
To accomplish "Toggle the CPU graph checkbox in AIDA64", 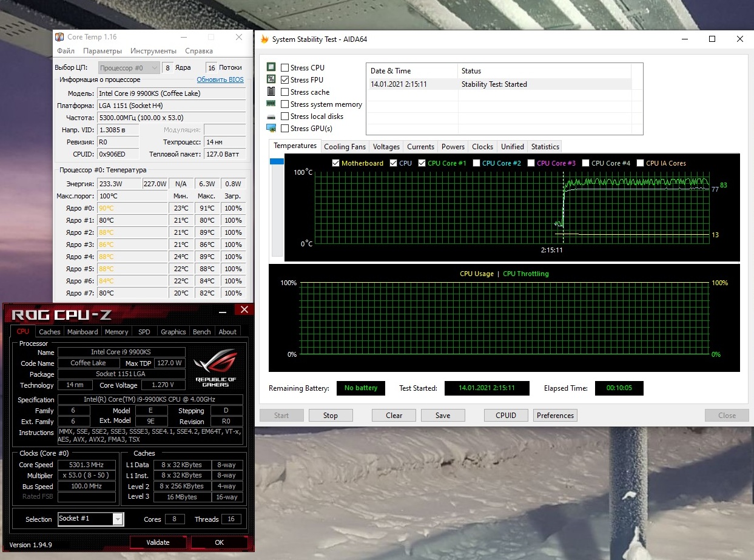I will click(394, 163).
